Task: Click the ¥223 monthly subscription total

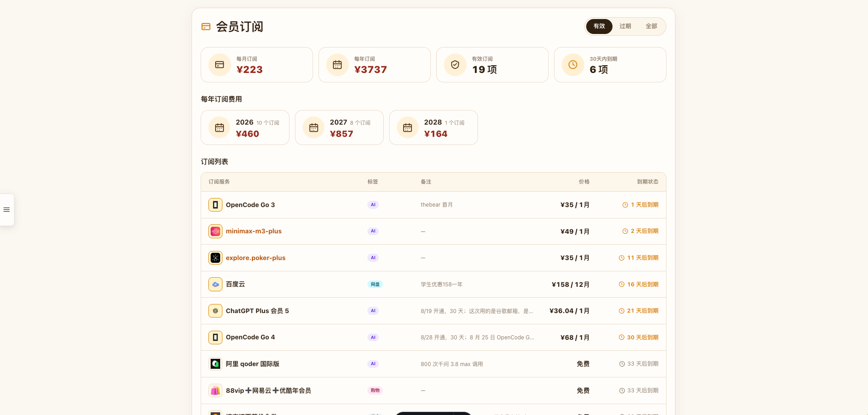Action: pyautogui.click(x=250, y=70)
